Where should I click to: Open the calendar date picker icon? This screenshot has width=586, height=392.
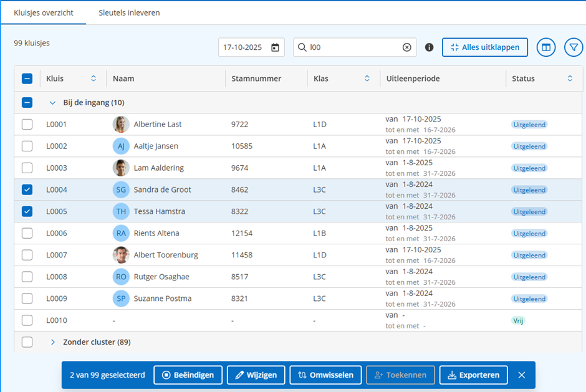[x=275, y=47]
